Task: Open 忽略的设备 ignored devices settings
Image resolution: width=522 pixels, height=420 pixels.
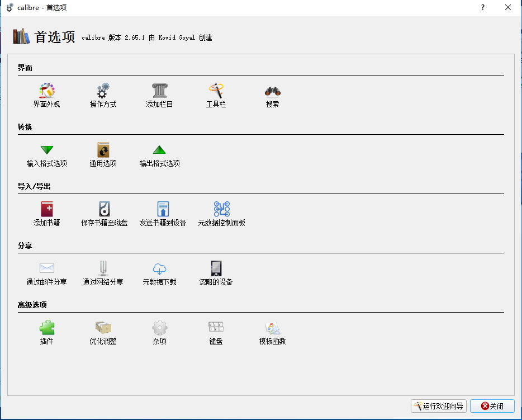Action: 216,273
